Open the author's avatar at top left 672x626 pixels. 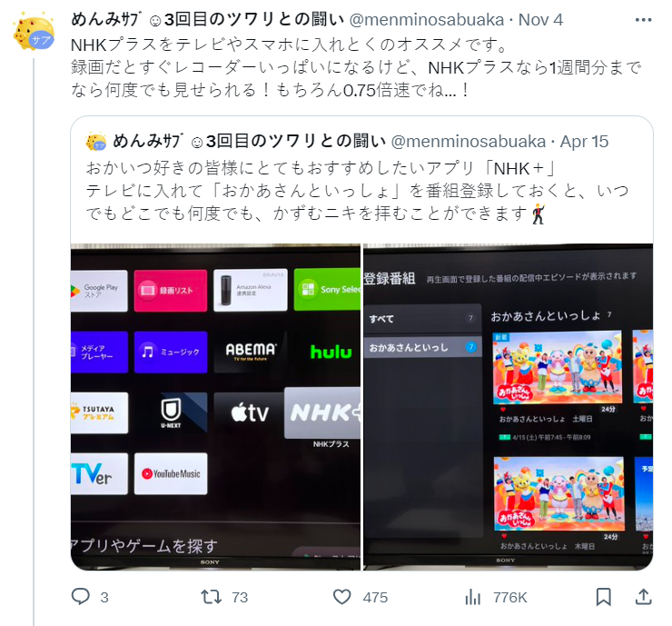(x=34, y=33)
